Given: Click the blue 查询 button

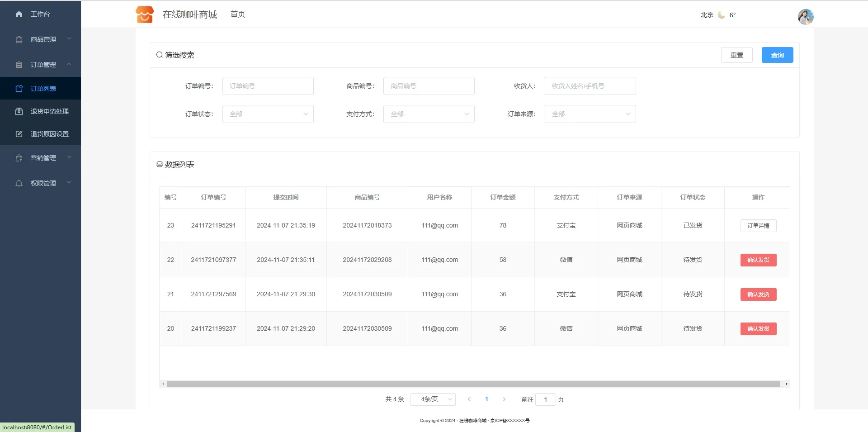Looking at the screenshot, I should coord(777,55).
